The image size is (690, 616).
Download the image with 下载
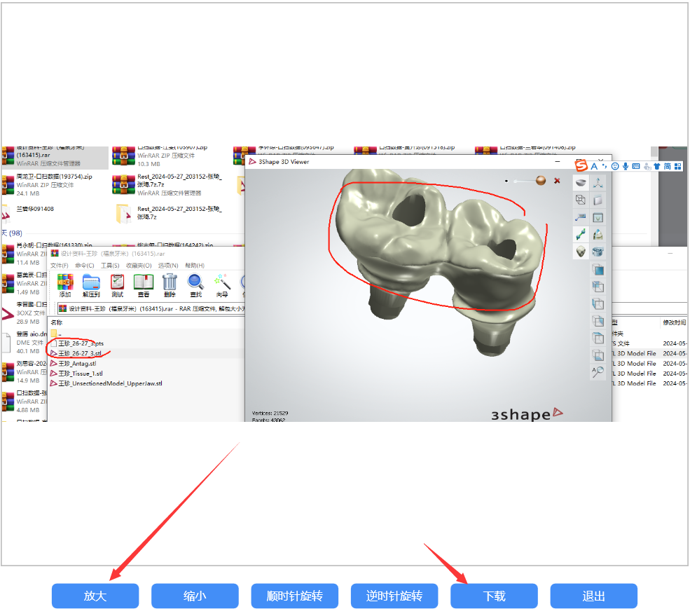(494, 596)
